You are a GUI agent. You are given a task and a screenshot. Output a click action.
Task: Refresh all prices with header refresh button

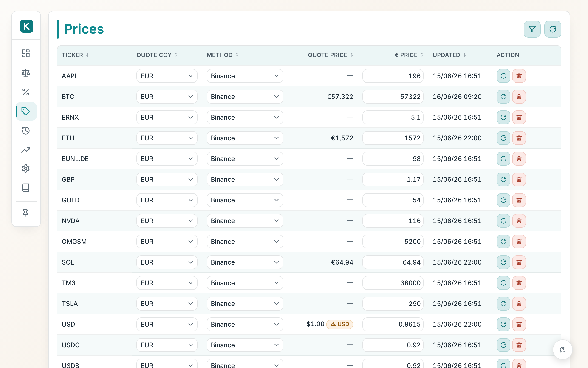[553, 29]
